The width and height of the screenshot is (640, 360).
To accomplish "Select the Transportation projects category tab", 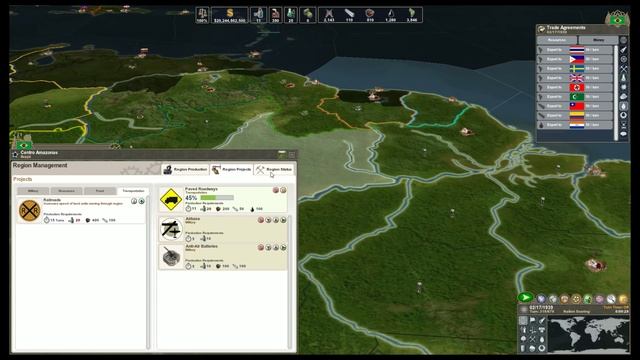I will pos(133,191).
